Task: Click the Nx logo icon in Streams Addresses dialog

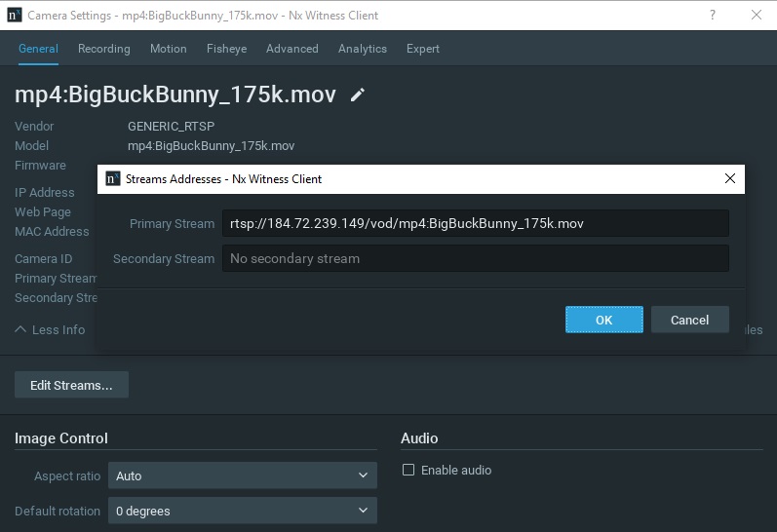Action: (113, 178)
